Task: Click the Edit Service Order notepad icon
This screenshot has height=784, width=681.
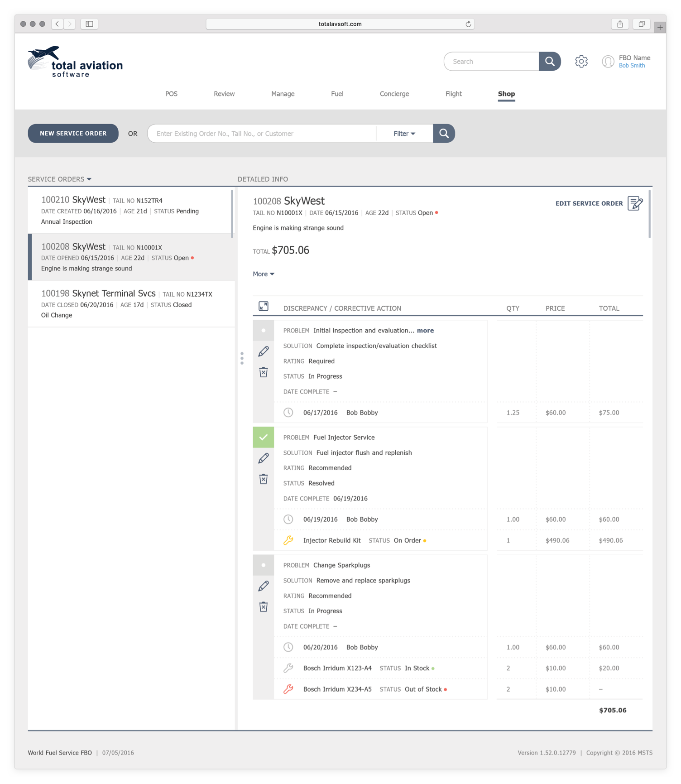Action: (x=635, y=203)
